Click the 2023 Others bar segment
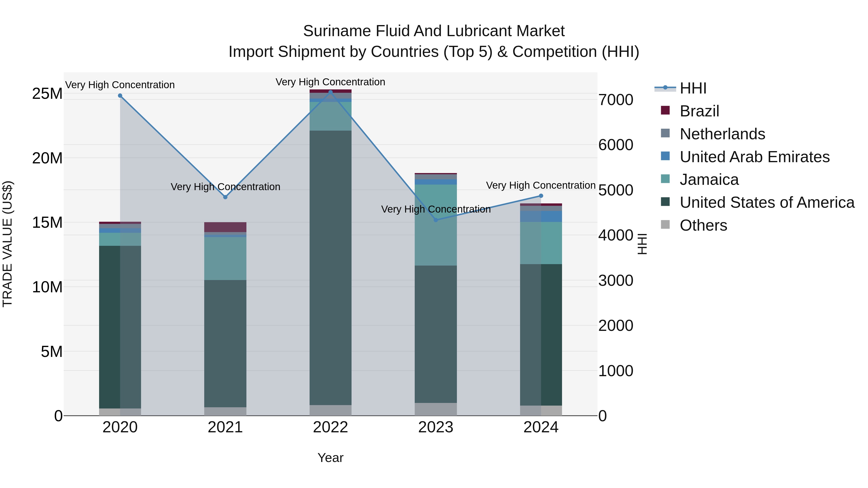 pos(436,409)
